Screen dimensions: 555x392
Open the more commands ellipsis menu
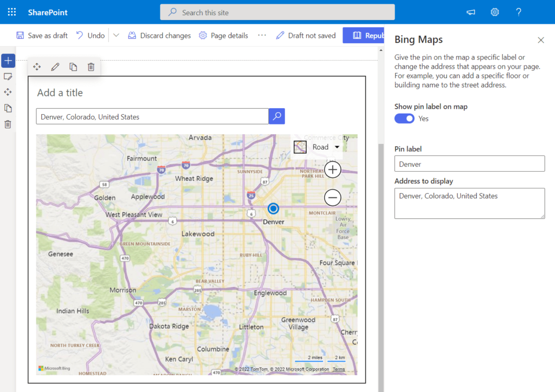(262, 35)
